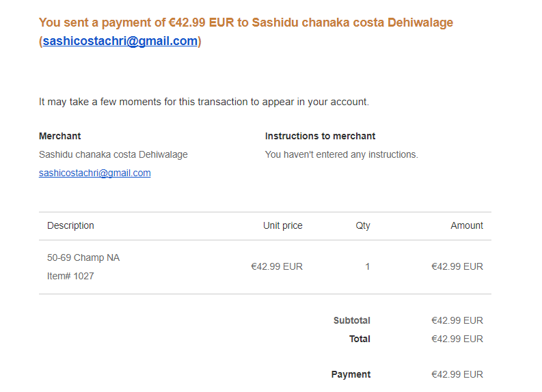Click the transaction notice about a few moments
The image size is (542, 392).
coord(204,102)
